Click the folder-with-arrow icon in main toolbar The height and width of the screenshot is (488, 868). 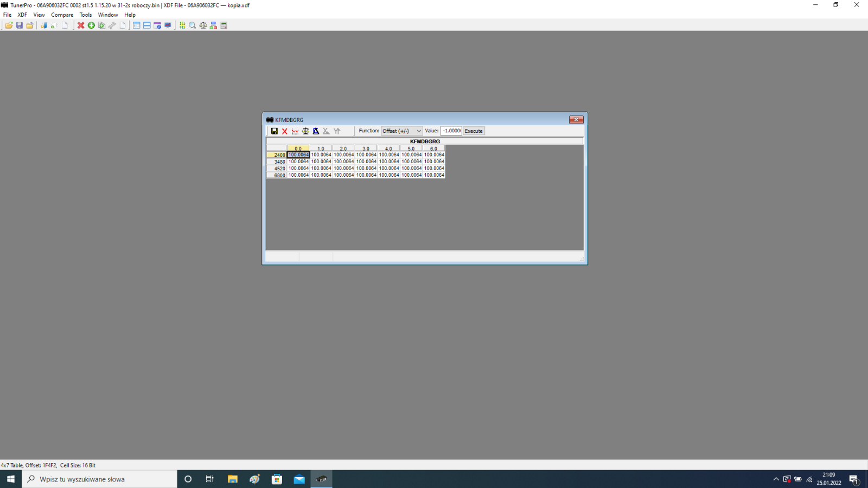point(30,25)
